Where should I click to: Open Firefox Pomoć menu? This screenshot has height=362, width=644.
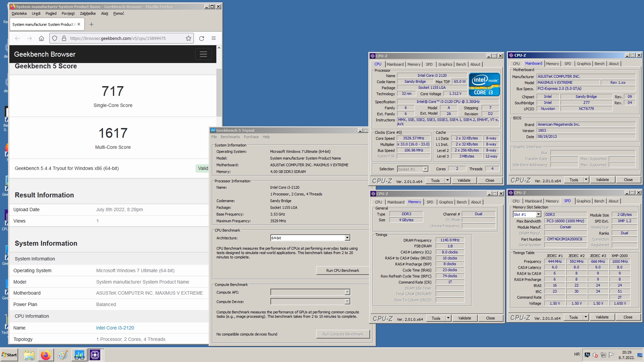pyautogui.click(x=118, y=13)
